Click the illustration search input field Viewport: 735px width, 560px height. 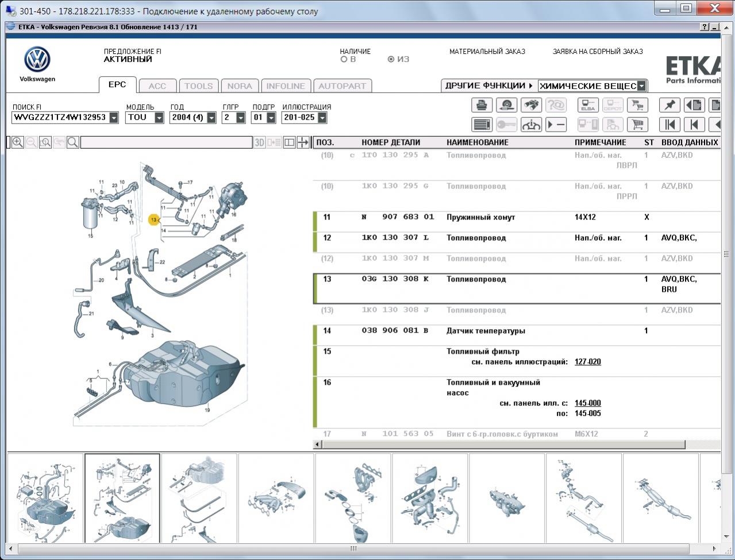pyautogui.click(x=167, y=142)
